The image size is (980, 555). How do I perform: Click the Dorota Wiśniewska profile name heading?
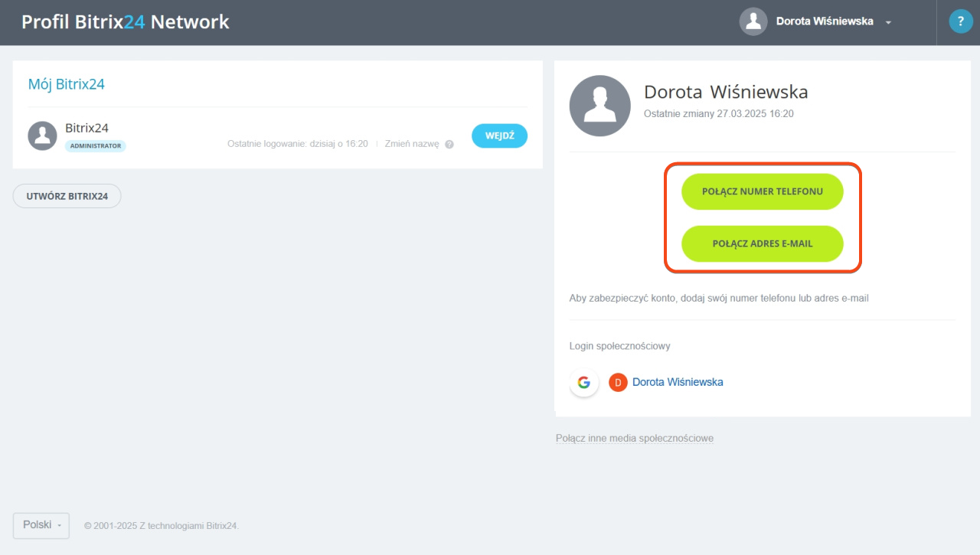pyautogui.click(x=726, y=93)
